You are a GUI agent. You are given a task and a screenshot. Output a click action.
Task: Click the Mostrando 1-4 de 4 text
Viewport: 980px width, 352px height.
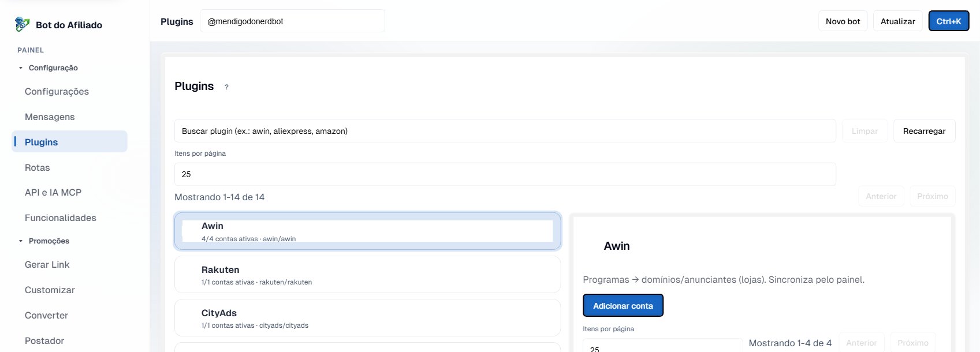pyautogui.click(x=790, y=343)
